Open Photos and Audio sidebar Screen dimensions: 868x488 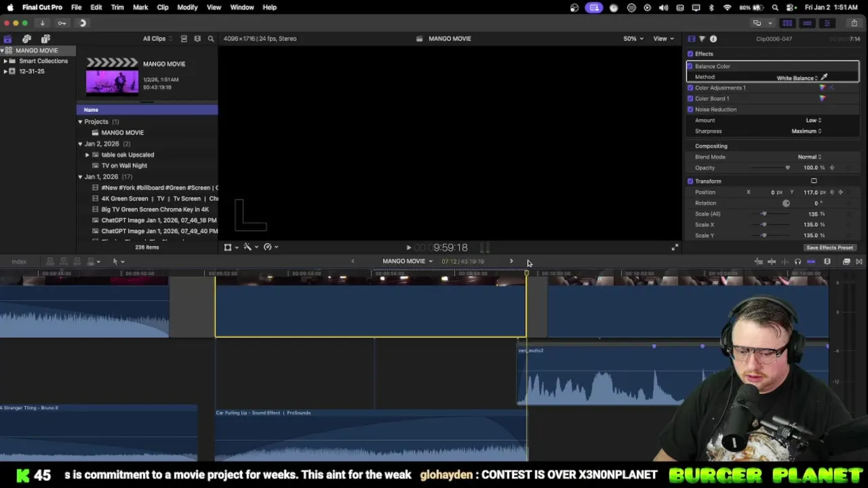[x=26, y=39]
